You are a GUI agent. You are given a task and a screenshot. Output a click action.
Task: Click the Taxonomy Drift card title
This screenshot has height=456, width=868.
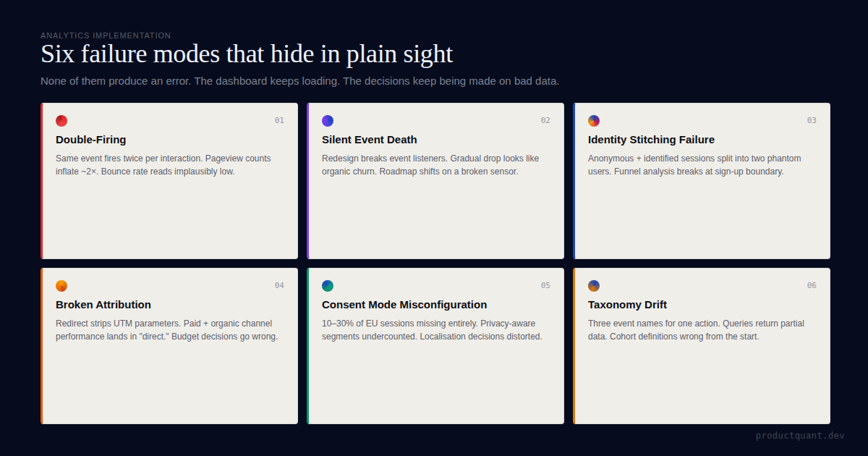(x=627, y=305)
